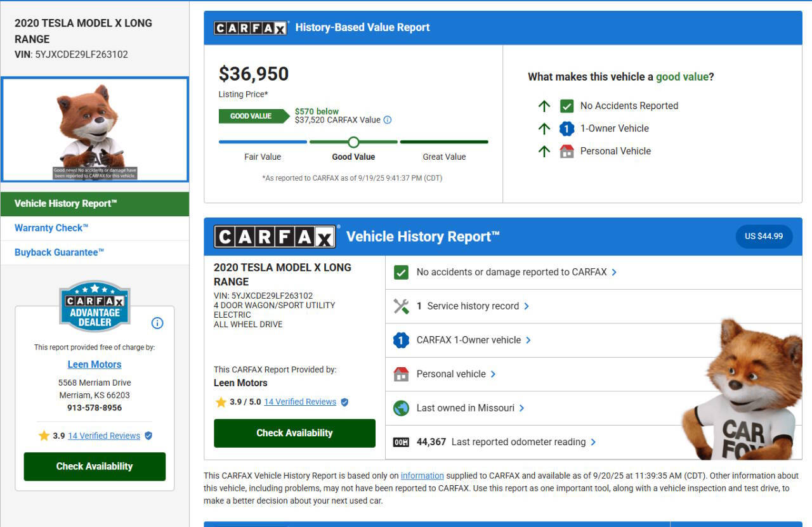Image resolution: width=812 pixels, height=527 pixels.
Task: Expand the CARFAX 1-Owner vehicle chevron
Action: coord(528,340)
